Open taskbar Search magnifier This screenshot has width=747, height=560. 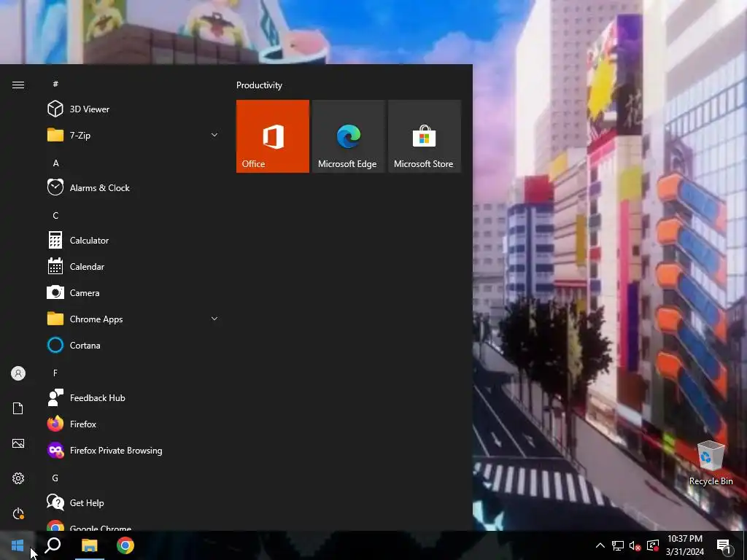point(53,545)
